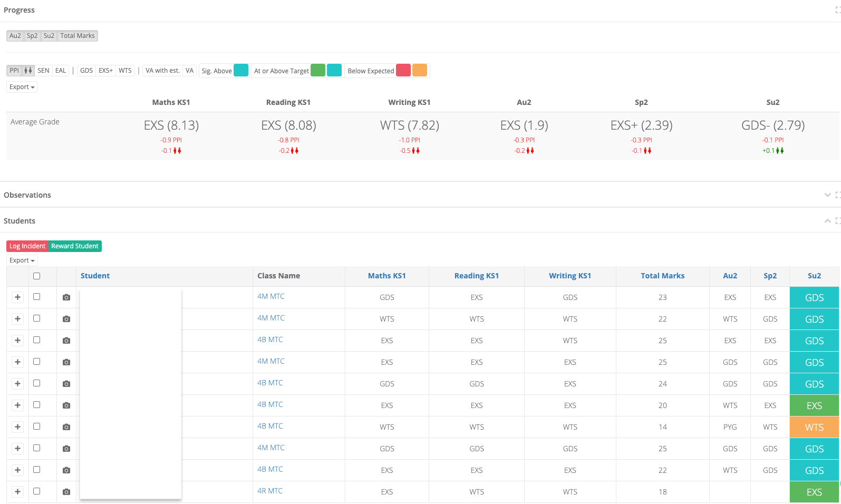Expand the row with 14 total marks using plus
Image resolution: width=841 pixels, height=504 pixels.
click(17, 427)
